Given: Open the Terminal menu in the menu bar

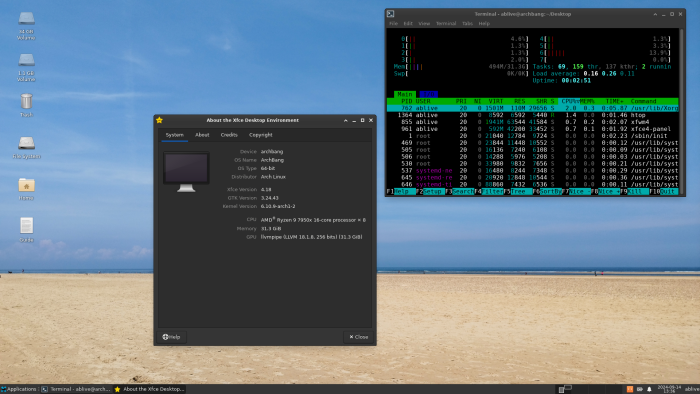Looking at the screenshot, I should [x=446, y=24].
